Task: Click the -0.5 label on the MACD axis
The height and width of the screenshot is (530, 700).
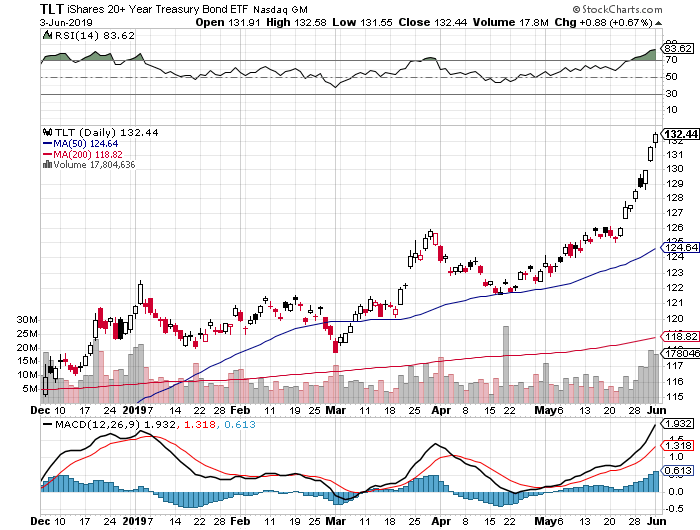Action: (674, 509)
